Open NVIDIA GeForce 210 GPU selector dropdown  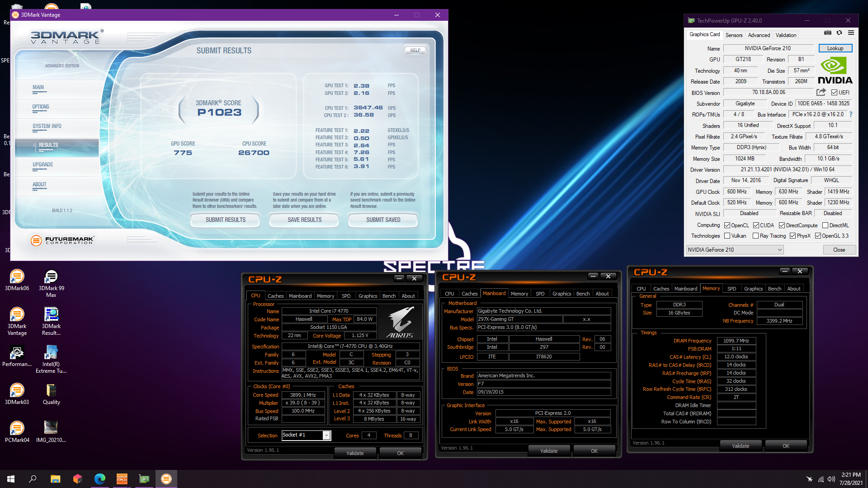click(735, 250)
